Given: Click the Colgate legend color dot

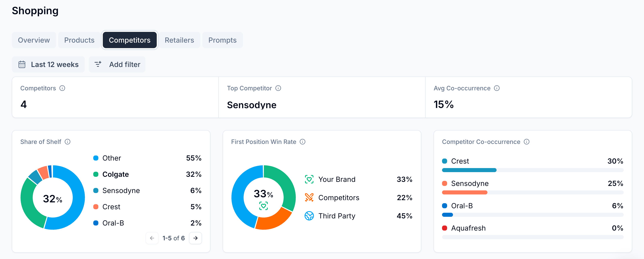Looking at the screenshot, I should click(96, 174).
